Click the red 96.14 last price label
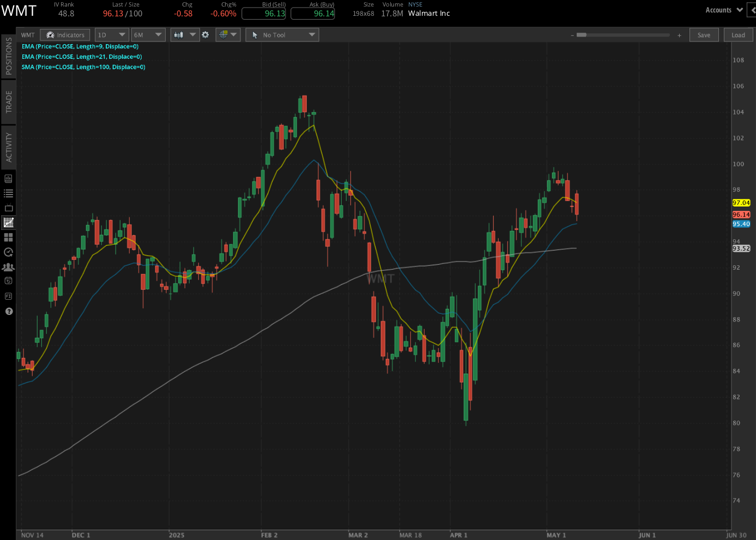756x540 pixels. click(x=741, y=215)
